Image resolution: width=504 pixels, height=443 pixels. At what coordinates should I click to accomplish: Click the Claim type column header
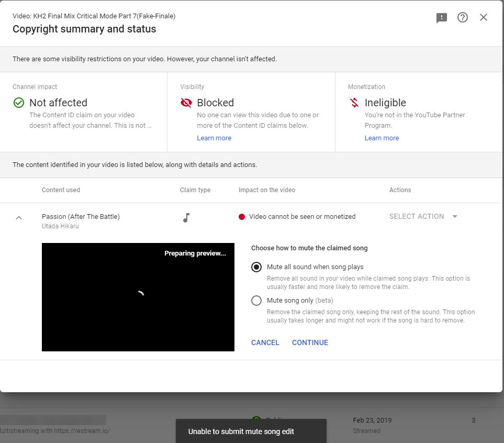tap(195, 190)
